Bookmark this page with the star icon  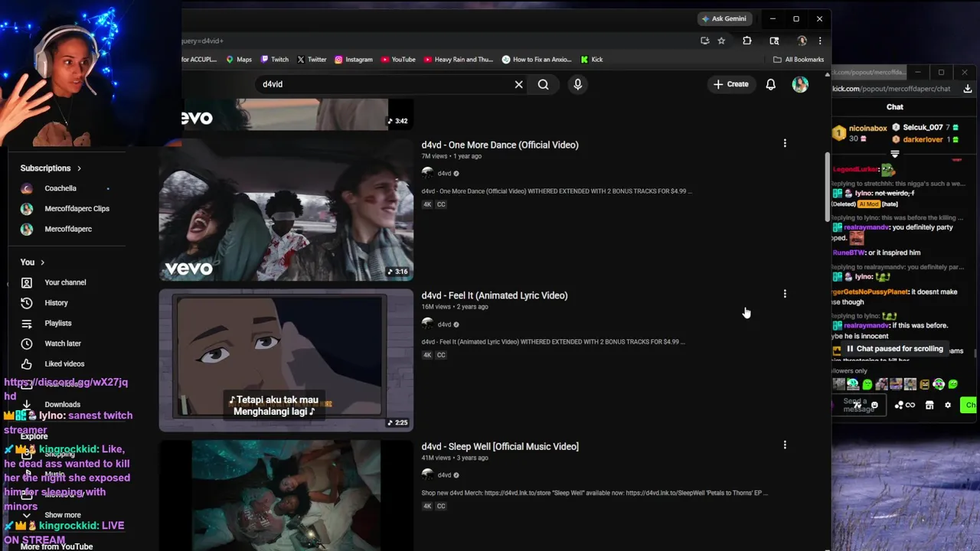coord(721,41)
